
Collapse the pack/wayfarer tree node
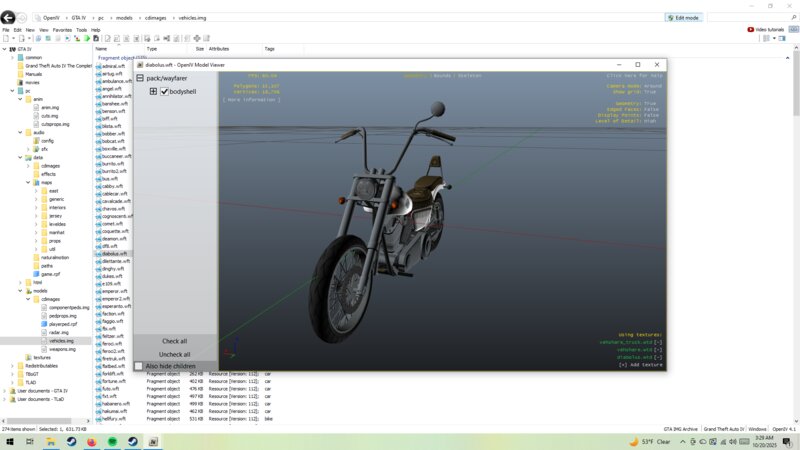point(140,78)
